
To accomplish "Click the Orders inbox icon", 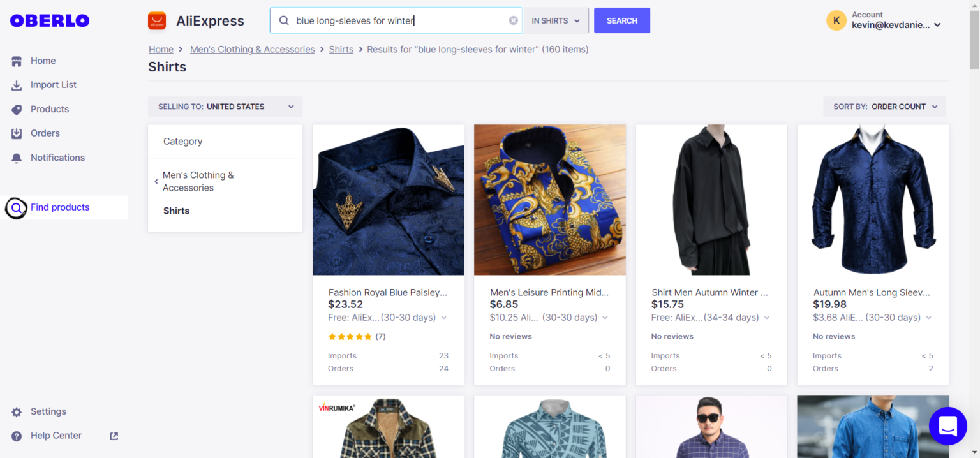I will [x=17, y=134].
